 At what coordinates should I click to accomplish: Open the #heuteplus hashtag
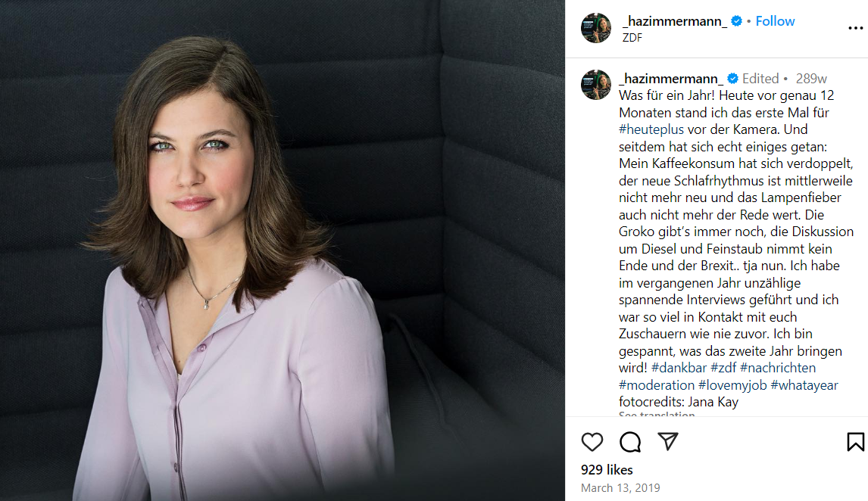[x=651, y=129]
